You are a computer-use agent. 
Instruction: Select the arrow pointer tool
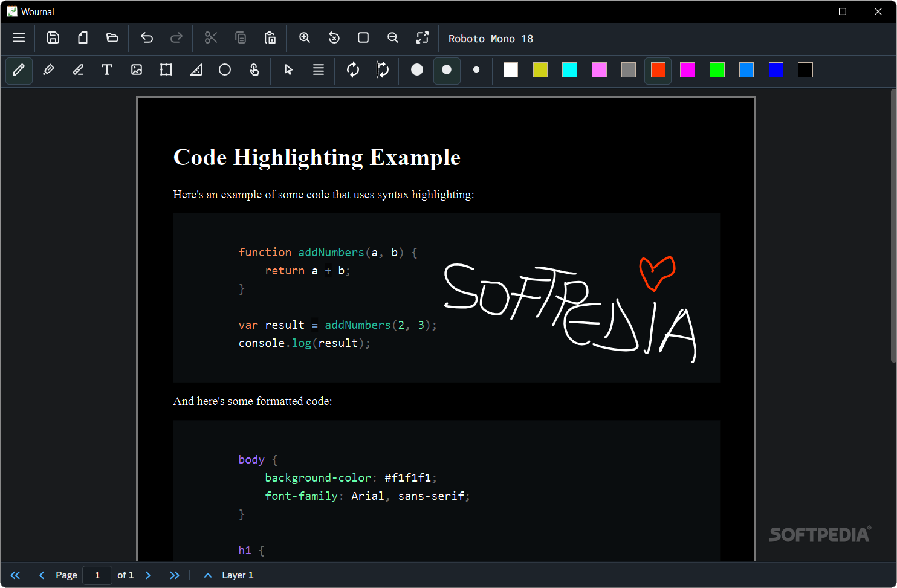coord(289,70)
